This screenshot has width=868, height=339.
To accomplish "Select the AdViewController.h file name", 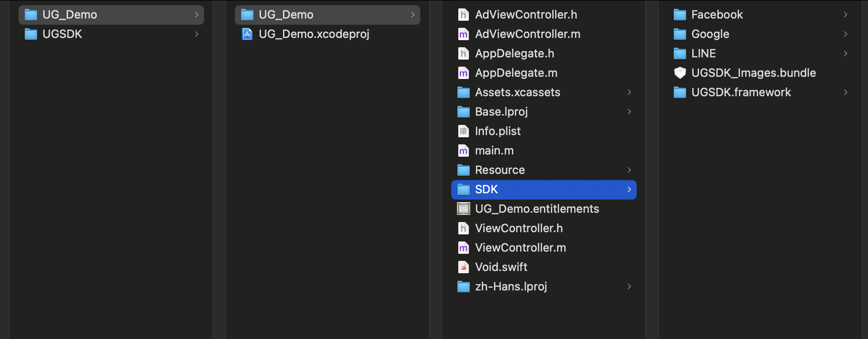I will tap(526, 15).
